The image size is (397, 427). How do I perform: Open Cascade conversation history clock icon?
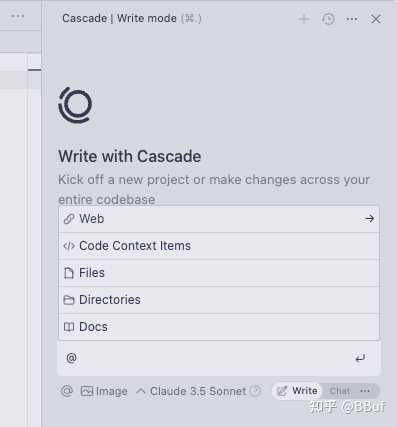(x=328, y=19)
